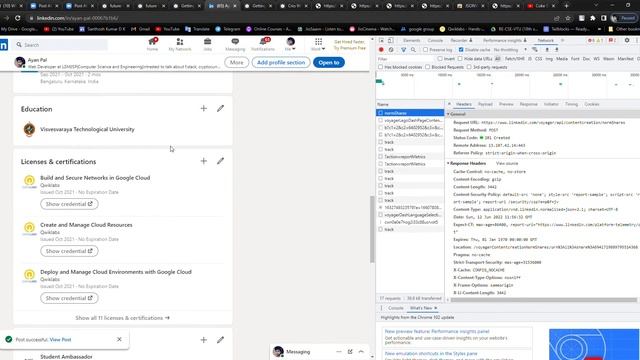Tick checkbox for TactionreportMetrics first row
Screen dimensions: 640x360
380,156
